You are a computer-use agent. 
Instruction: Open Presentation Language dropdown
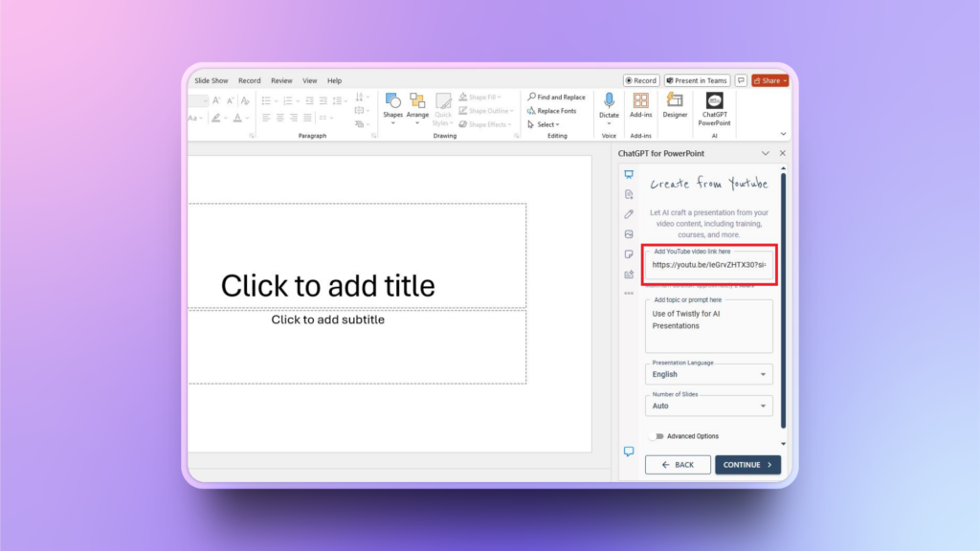pos(709,374)
